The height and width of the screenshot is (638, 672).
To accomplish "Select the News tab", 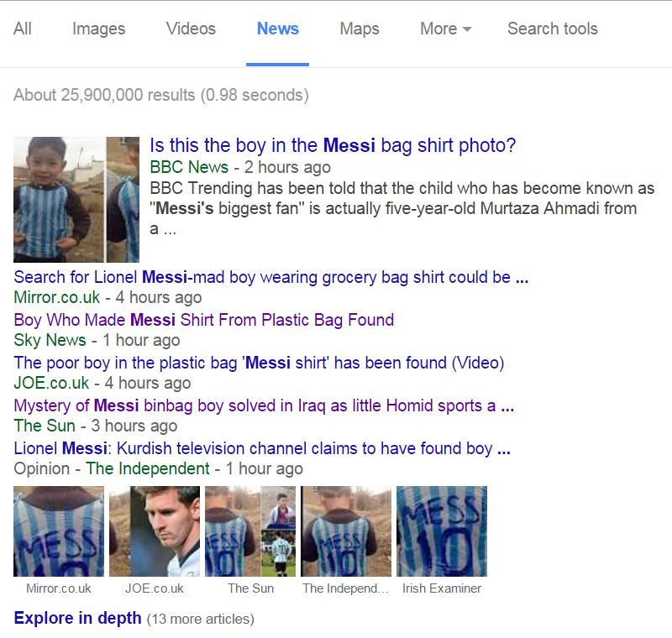I will pyautogui.click(x=278, y=29).
